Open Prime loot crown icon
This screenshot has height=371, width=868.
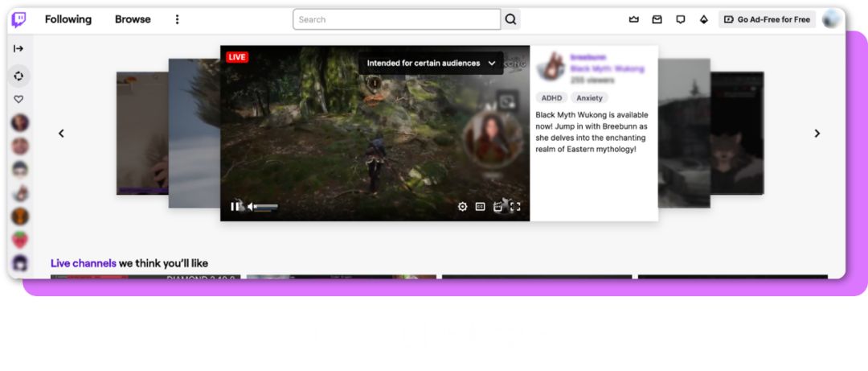[x=633, y=19]
